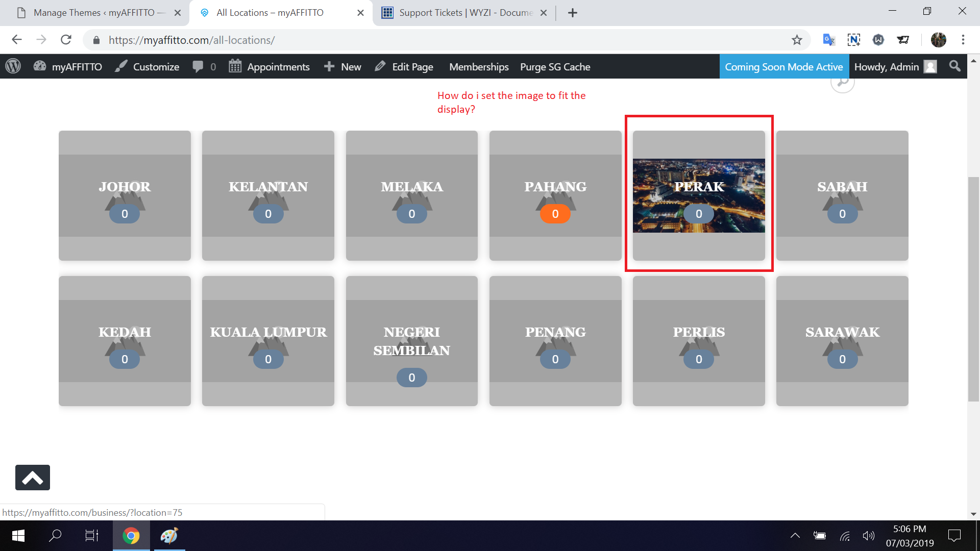Click the WordPress logo icon
980x551 pixels.
[13, 66]
